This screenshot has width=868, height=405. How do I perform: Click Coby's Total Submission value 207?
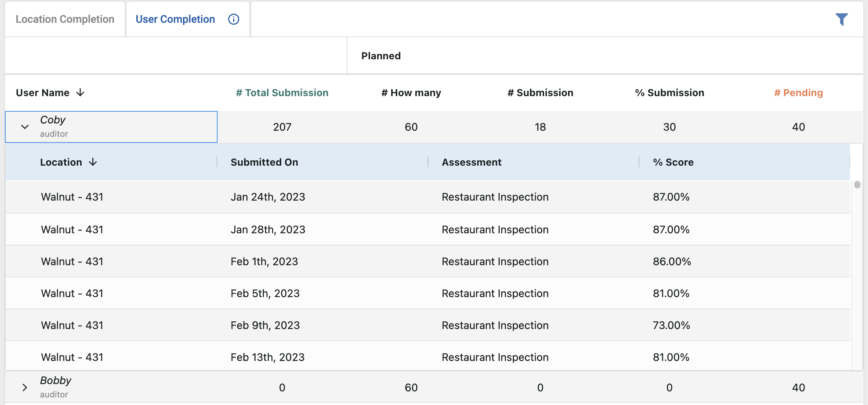coord(282,127)
